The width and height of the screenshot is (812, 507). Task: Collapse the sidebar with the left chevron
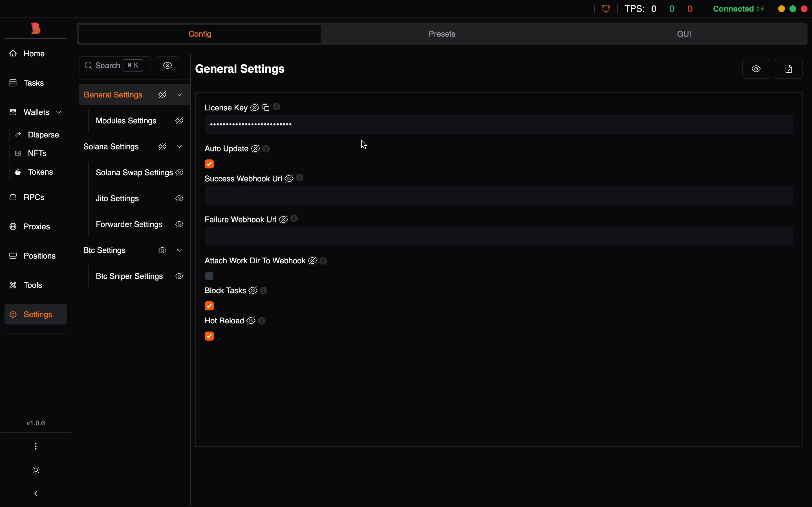pos(36,493)
